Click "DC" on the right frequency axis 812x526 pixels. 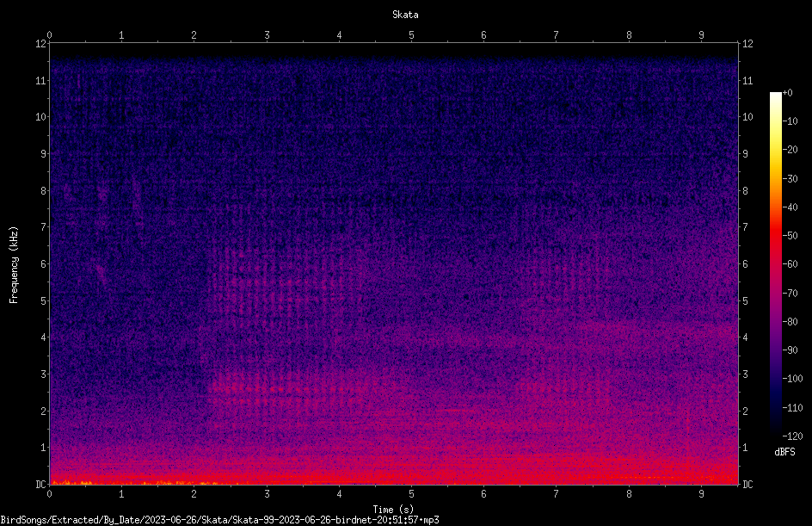pos(747,485)
